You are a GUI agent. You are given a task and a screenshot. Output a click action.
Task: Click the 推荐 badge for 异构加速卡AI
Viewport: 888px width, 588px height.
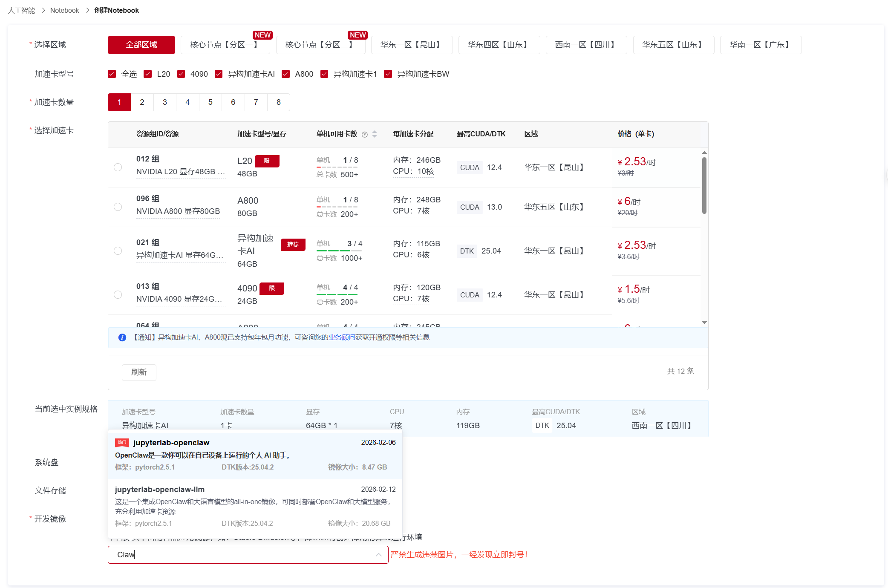pos(293,245)
